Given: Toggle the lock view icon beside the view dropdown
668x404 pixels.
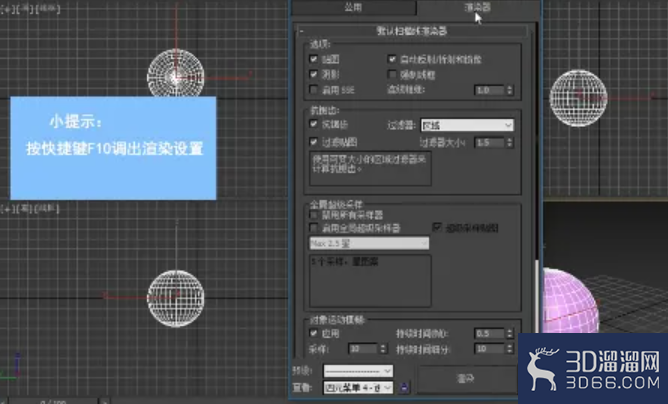Looking at the screenshot, I should (x=404, y=387).
